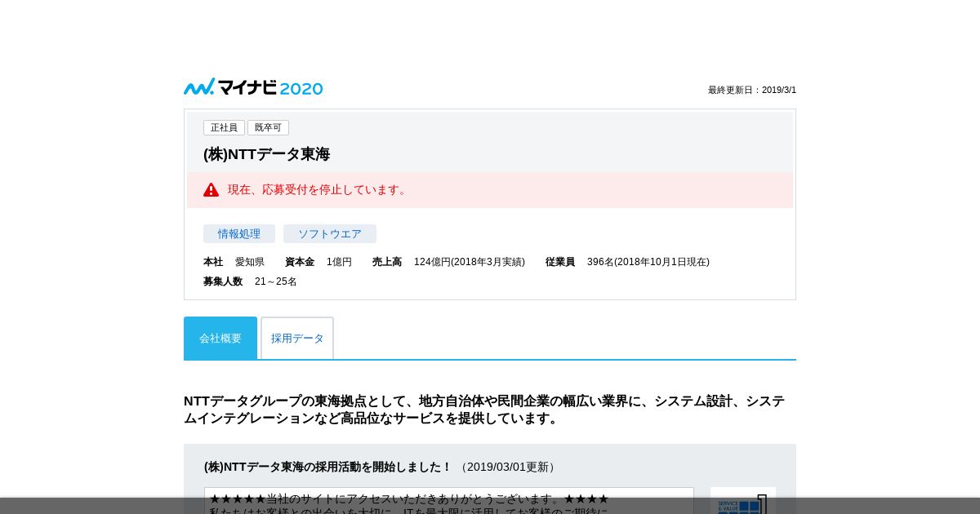Click the 資本金 1億円 entry
This screenshot has height=514, width=980.
click(x=318, y=262)
